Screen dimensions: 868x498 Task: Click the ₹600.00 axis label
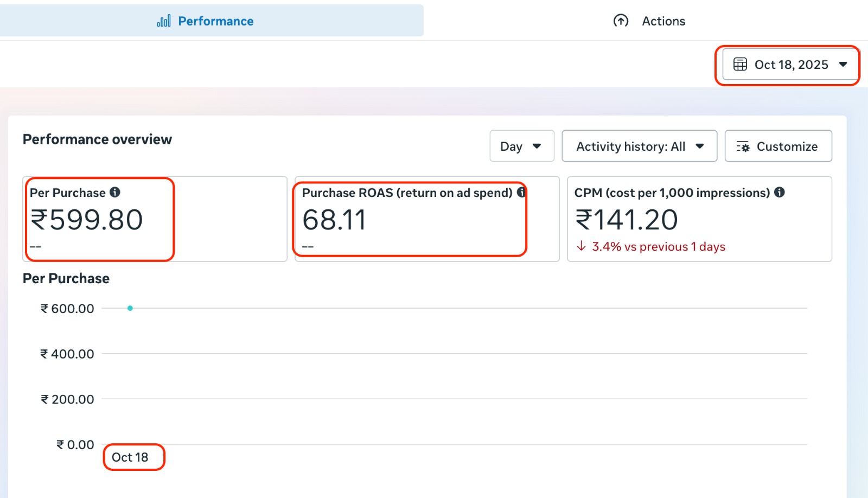point(66,308)
